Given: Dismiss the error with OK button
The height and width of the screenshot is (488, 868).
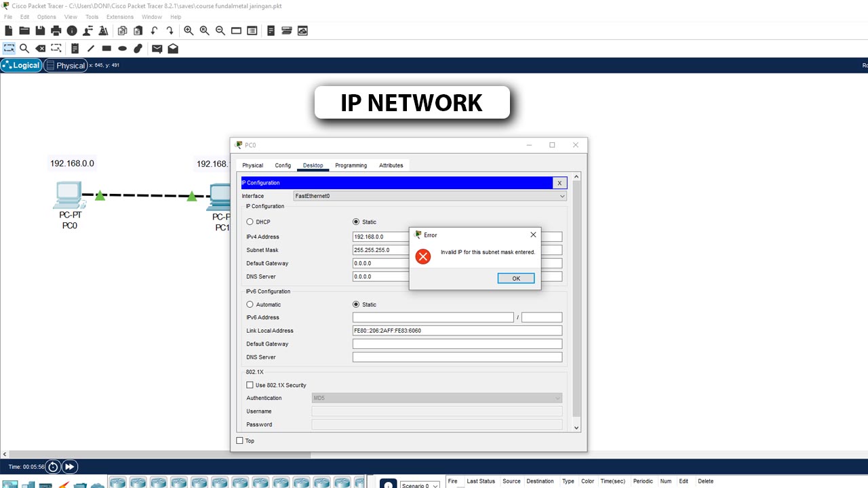Looking at the screenshot, I should coord(516,279).
